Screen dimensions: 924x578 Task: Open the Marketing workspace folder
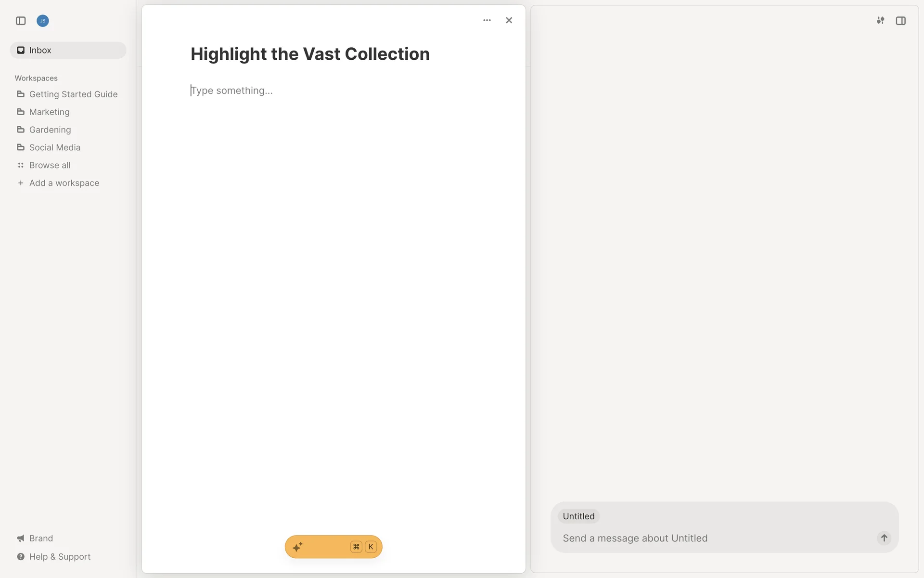point(49,112)
